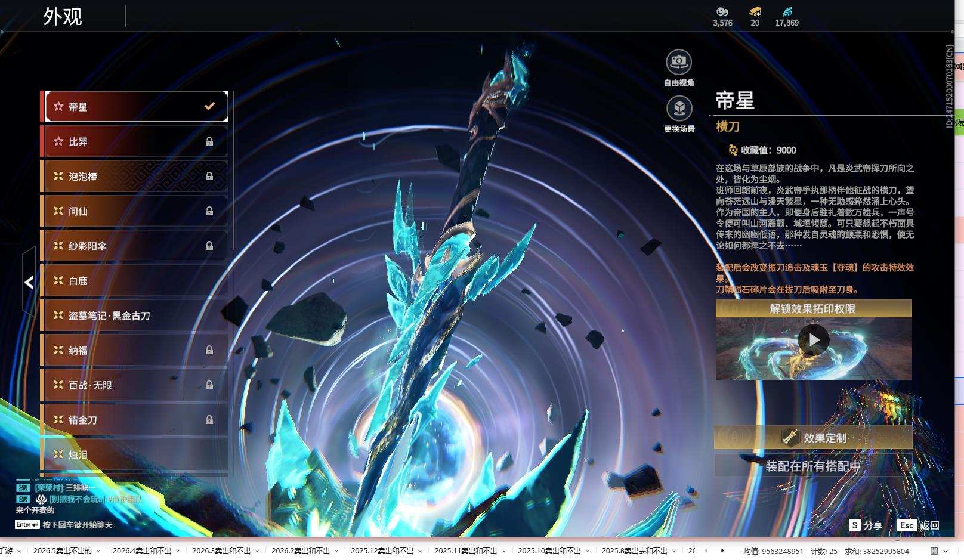Click 装配在所有搭配中 button
This screenshot has height=560, width=964.
(x=813, y=466)
